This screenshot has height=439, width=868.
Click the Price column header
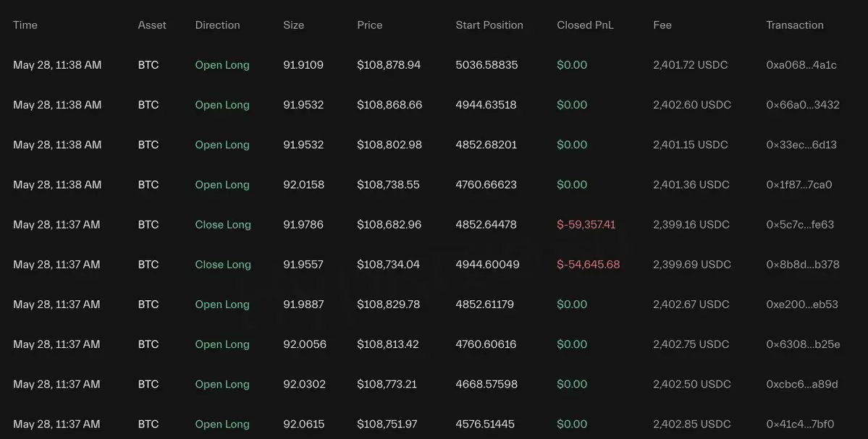pos(370,25)
